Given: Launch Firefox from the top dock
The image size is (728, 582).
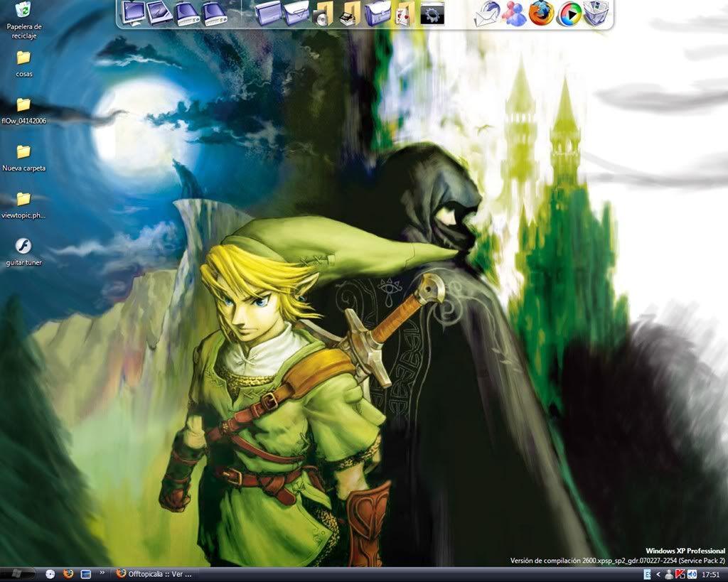Looking at the screenshot, I should tap(541, 13).
